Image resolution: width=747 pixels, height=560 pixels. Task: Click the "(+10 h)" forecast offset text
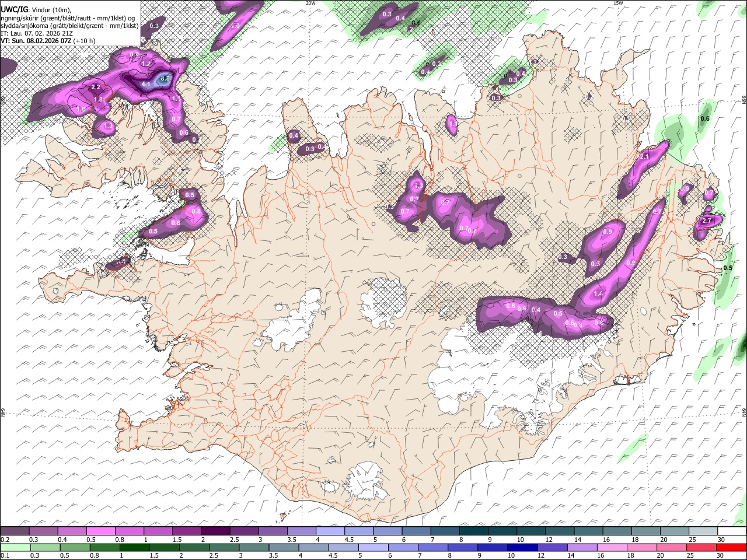coord(85,41)
